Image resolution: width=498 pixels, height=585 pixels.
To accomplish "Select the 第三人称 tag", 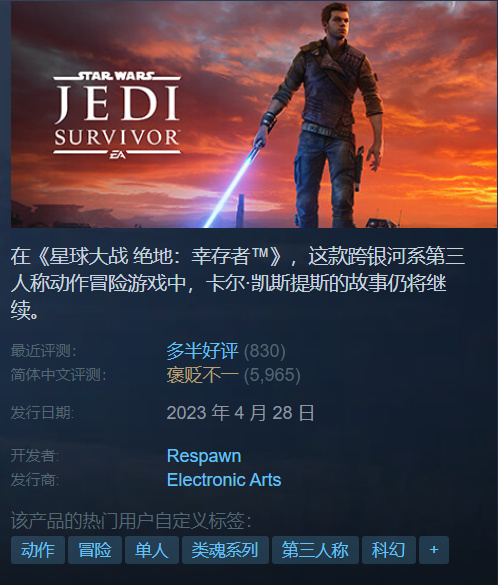I will [x=315, y=550].
